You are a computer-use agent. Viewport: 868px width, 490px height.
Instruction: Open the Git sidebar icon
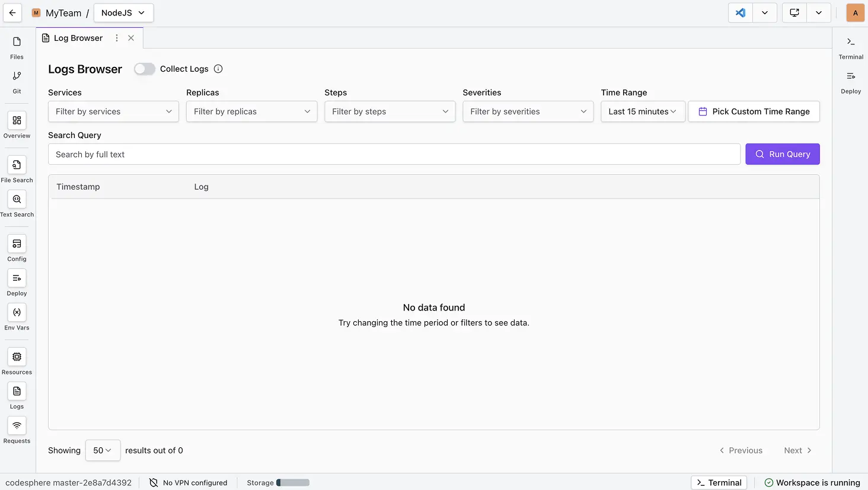17,82
